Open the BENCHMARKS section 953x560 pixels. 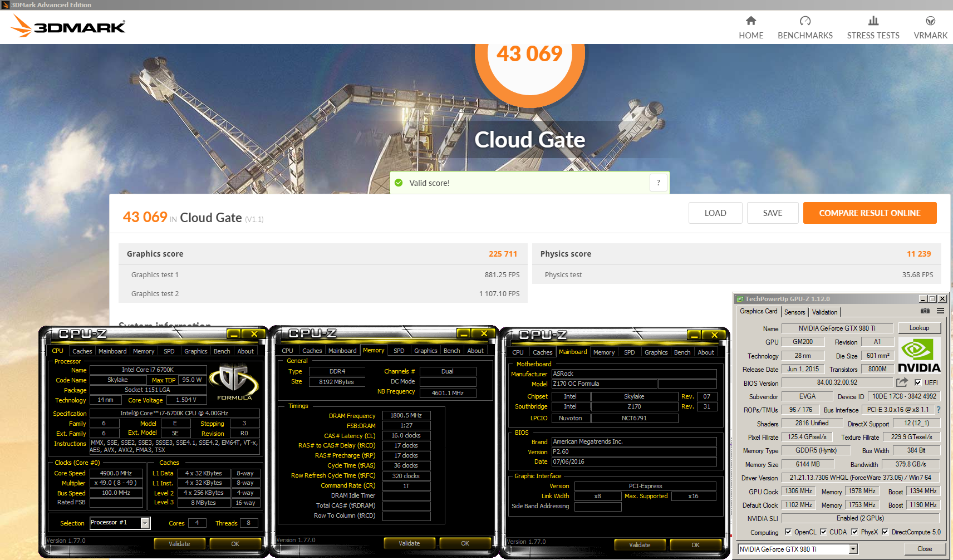pyautogui.click(x=805, y=28)
